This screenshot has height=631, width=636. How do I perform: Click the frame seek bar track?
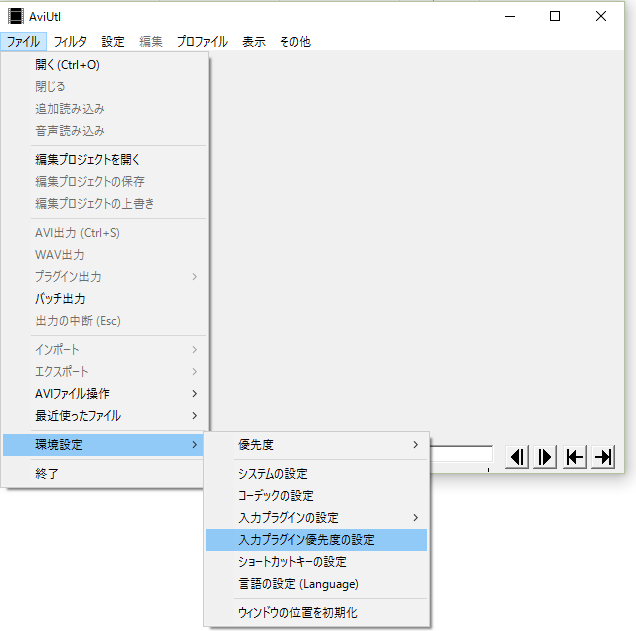[461, 454]
